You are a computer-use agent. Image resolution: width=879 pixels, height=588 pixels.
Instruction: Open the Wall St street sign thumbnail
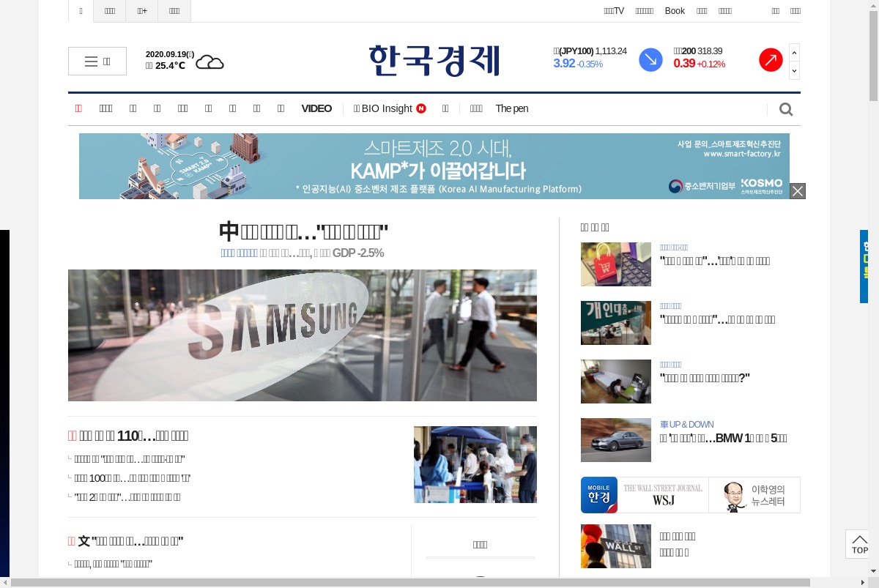(616, 546)
